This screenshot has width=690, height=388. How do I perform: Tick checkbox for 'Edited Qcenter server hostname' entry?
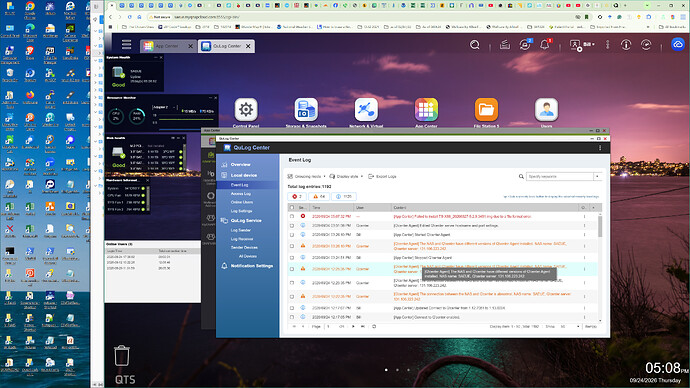pos(292,226)
